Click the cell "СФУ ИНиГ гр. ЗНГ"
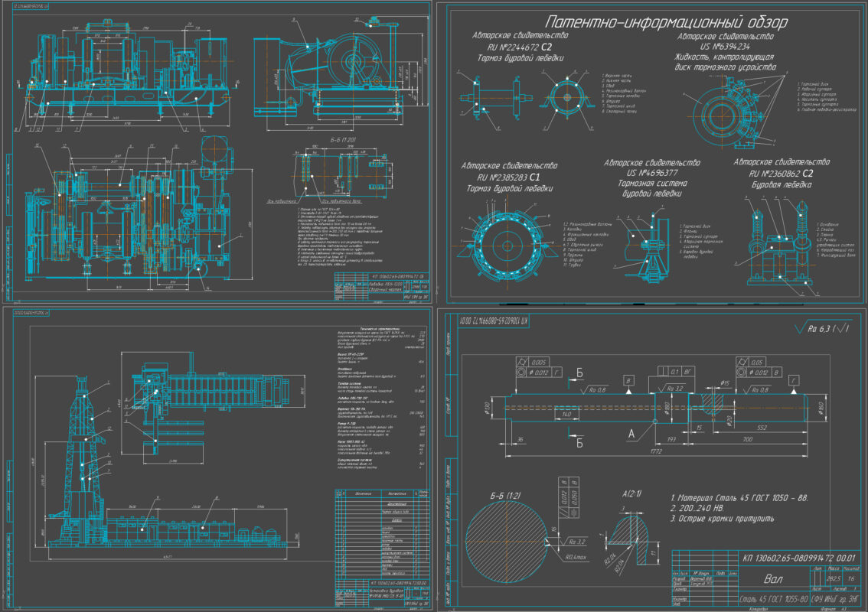868x612 pixels. [835, 600]
